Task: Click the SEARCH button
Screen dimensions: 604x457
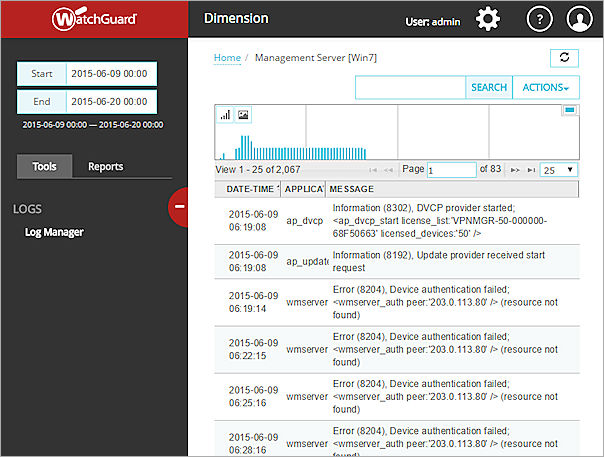Action: (488, 87)
